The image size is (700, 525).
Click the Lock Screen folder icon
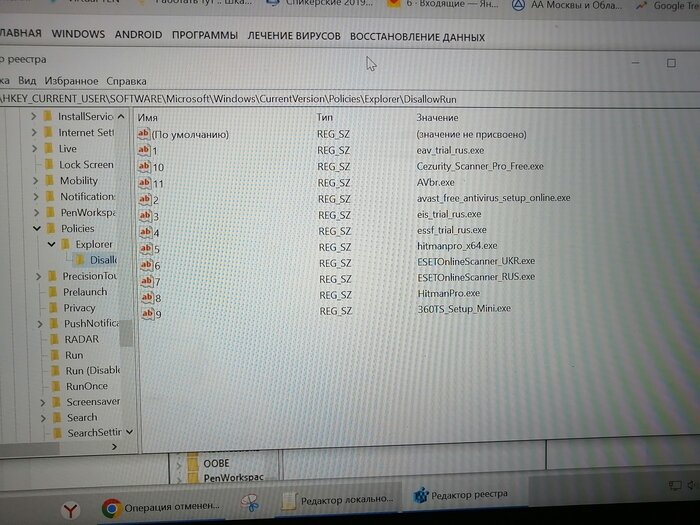50,164
